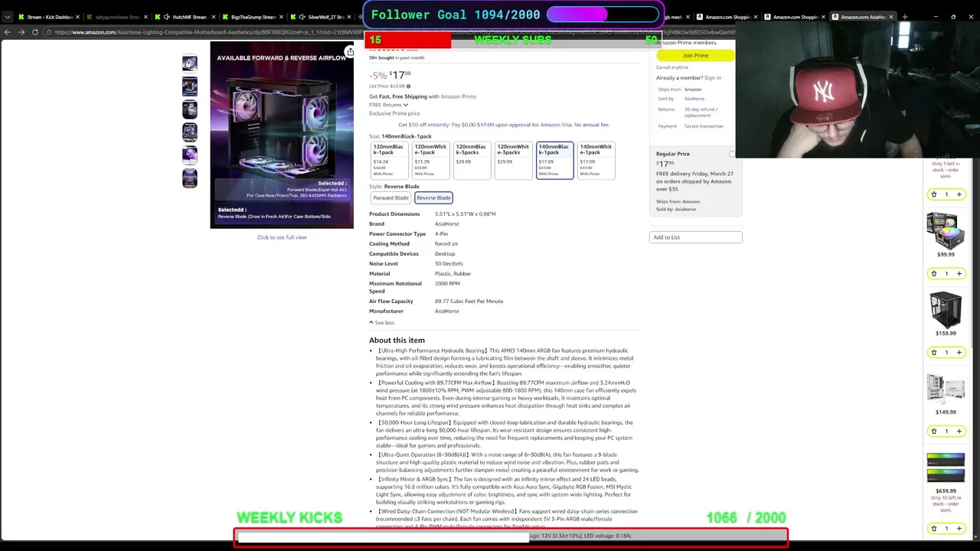The image size is (980, 551).
Task: Pick the 140mmBlack-1pack size option
Action: point(554,160)
